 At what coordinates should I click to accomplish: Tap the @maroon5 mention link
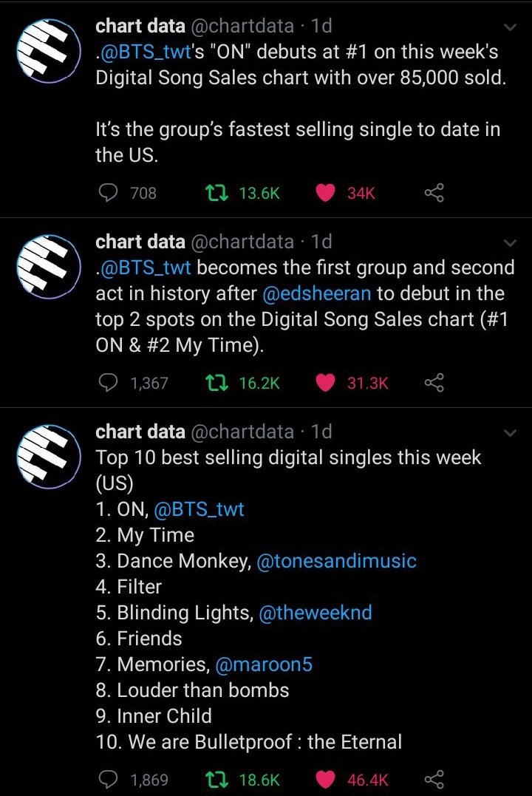[x=264, y=664]
